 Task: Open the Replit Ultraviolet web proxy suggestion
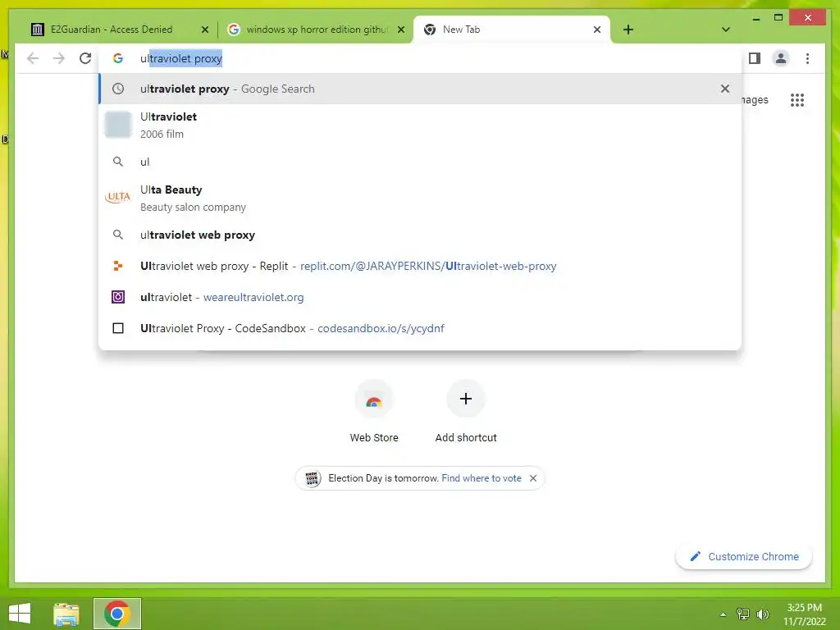420,267
